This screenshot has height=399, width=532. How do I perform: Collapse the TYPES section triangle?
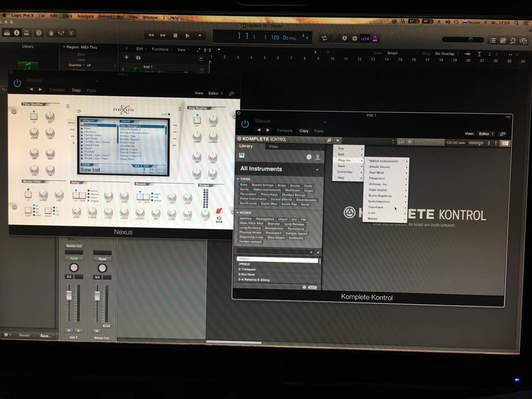click(x=238, y=179)
